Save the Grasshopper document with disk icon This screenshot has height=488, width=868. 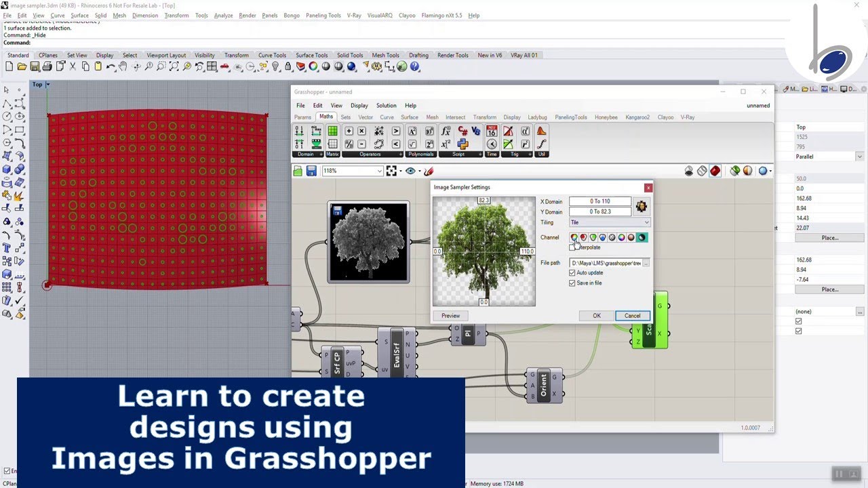[311, 171]
